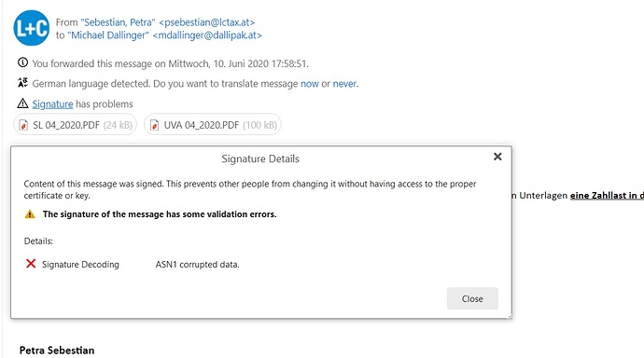Click PDF icon of SL 04_2020.PDF

click(24, 125)
